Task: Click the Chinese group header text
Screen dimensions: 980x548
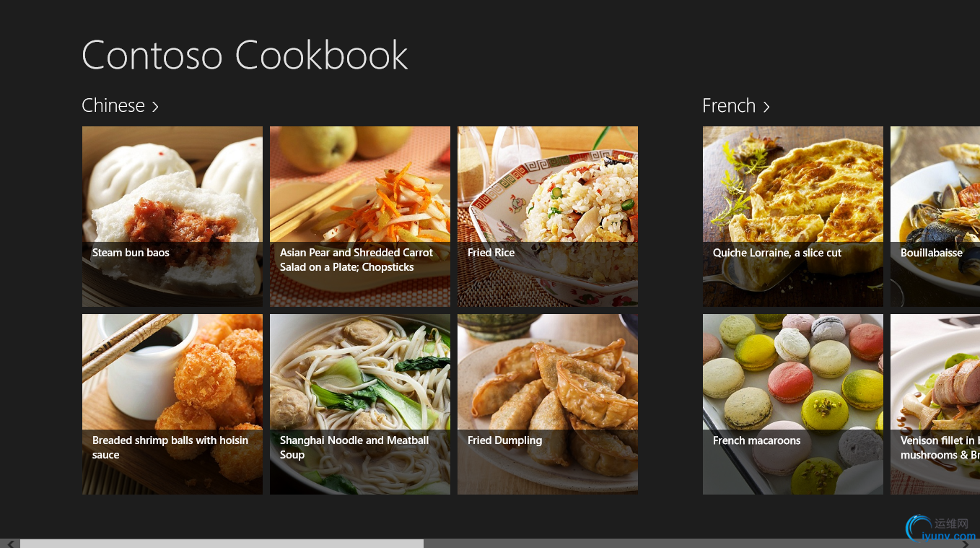Action: coord(113,106)
